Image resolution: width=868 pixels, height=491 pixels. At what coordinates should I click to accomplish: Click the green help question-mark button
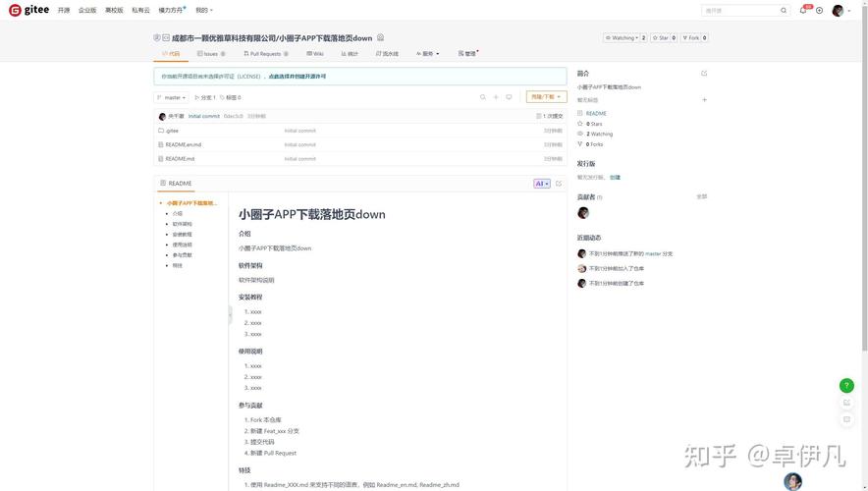click(846, 385)
